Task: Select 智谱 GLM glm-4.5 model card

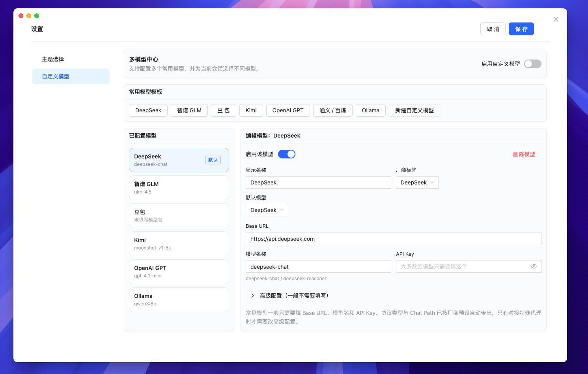Action: [179, 188]
